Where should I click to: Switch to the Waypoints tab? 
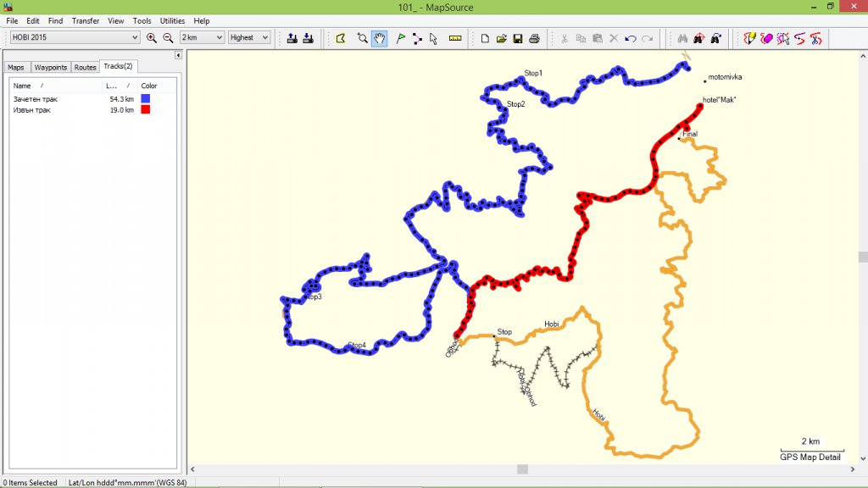[x=50, y=68]
